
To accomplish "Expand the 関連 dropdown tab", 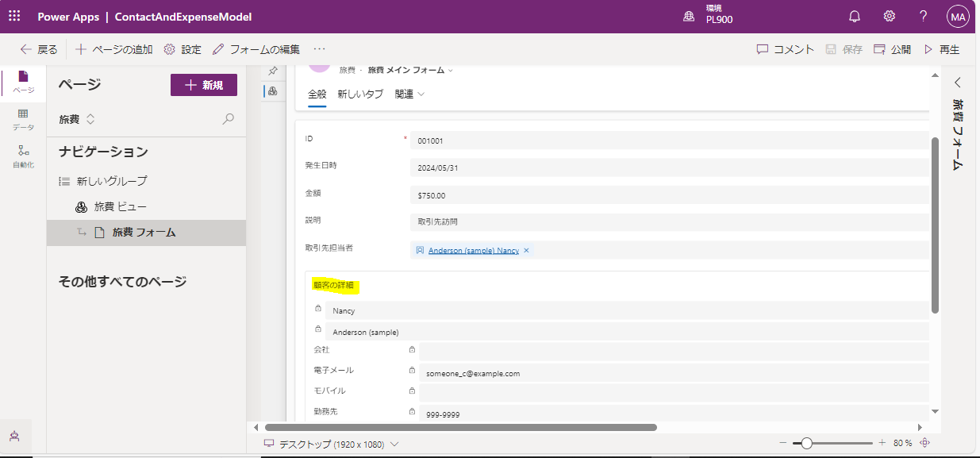I will (409, 94).
